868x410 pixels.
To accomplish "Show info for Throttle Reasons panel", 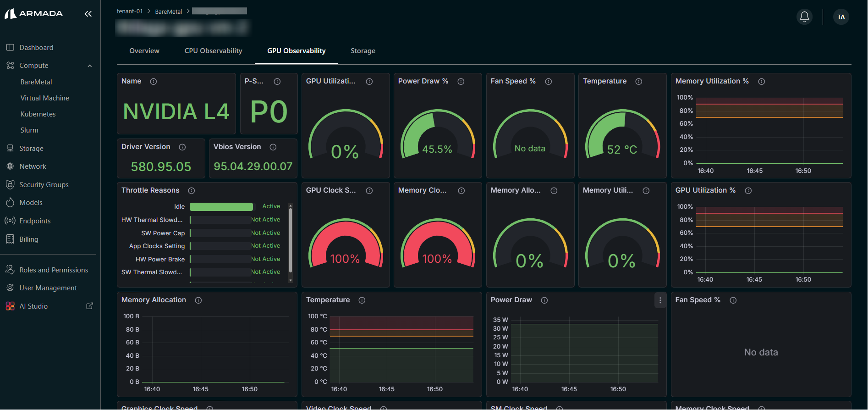I will click(192, 191).
